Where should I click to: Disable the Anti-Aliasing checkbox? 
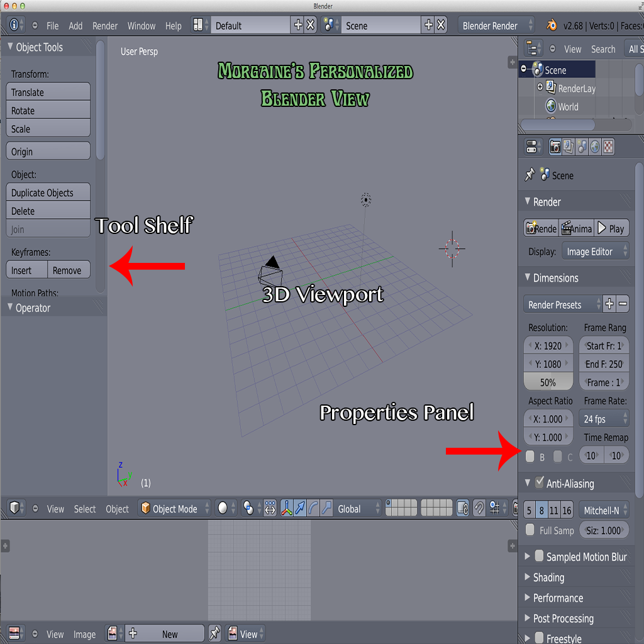(x=540, y=482)
